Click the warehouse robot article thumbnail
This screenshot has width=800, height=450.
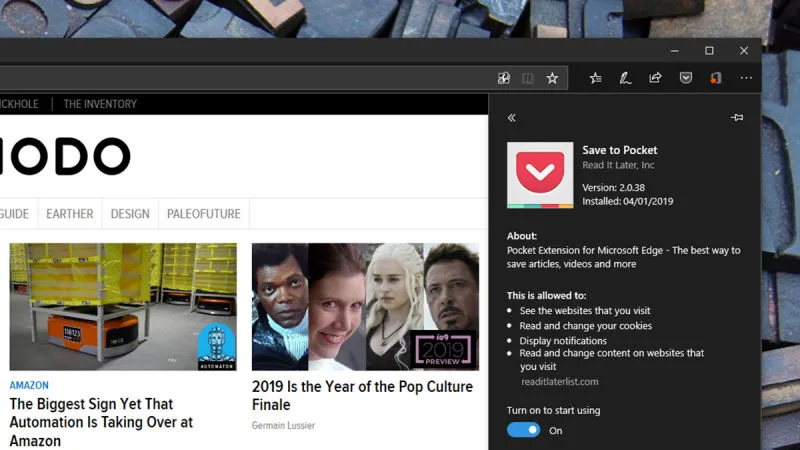[123, 307]
